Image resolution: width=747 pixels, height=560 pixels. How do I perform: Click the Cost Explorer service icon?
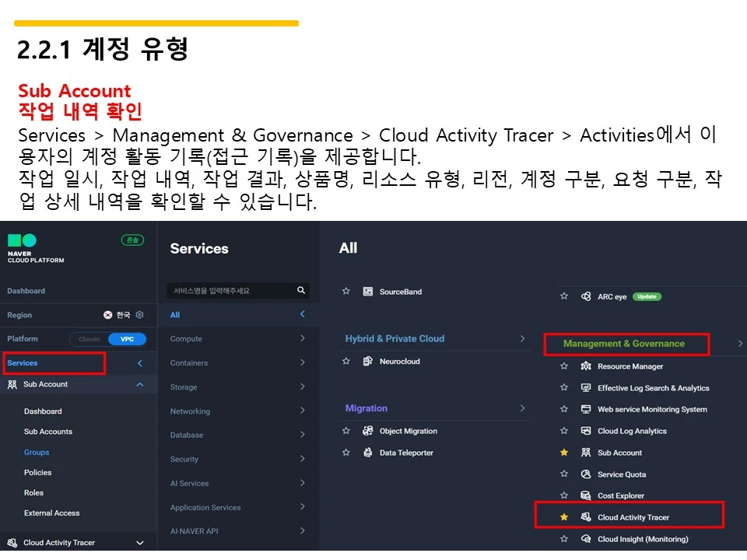point(585,495)
